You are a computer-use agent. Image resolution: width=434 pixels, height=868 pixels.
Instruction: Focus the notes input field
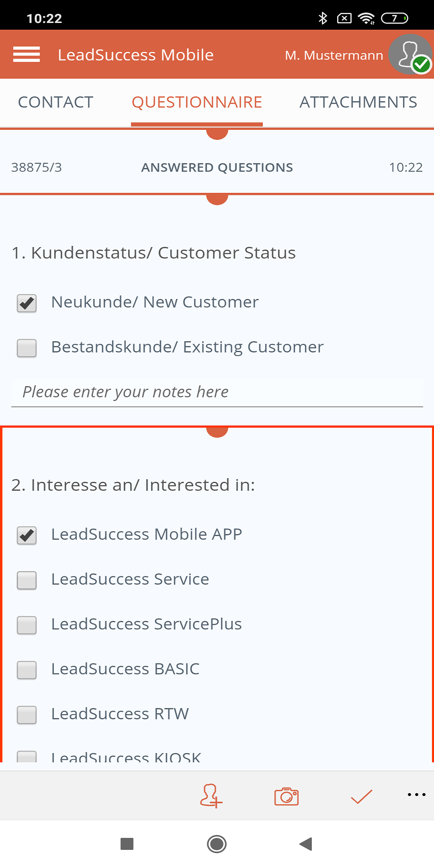click(217, 392)
